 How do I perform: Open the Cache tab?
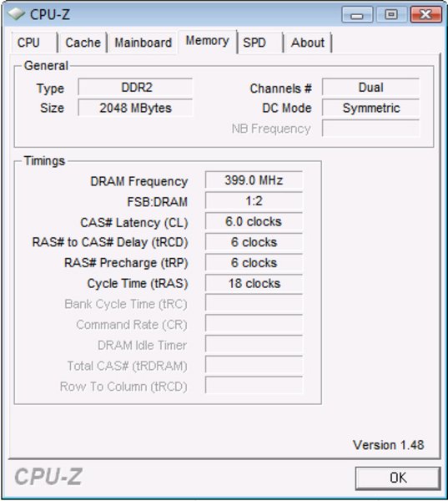point(83,43)
